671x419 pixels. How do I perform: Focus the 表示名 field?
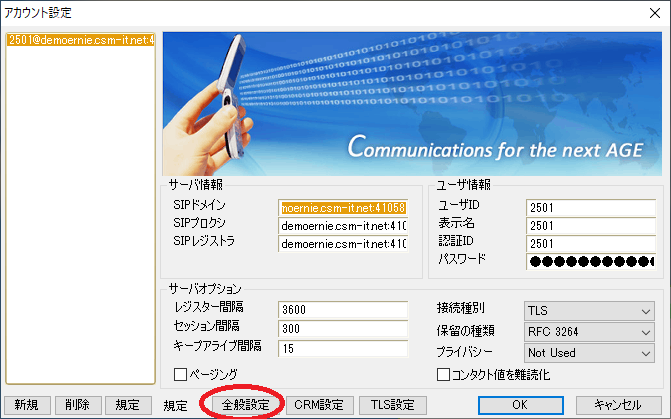tap(591, 226)
